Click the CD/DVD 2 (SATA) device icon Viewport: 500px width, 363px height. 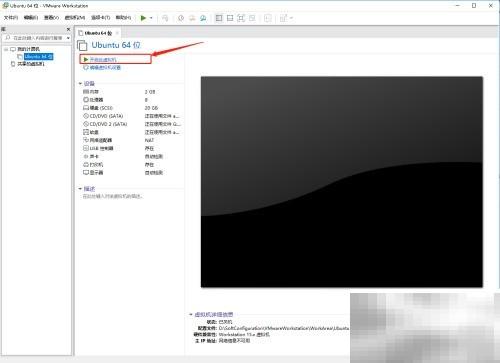[x=86, y=124]
